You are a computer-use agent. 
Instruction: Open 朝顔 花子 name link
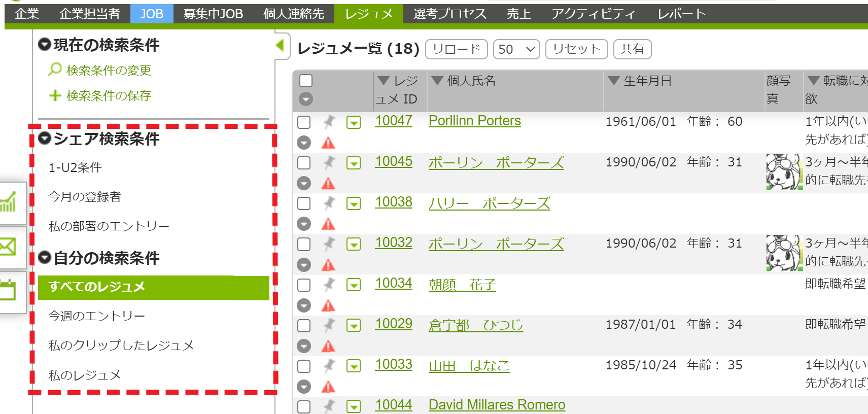(x=462, y=285)
